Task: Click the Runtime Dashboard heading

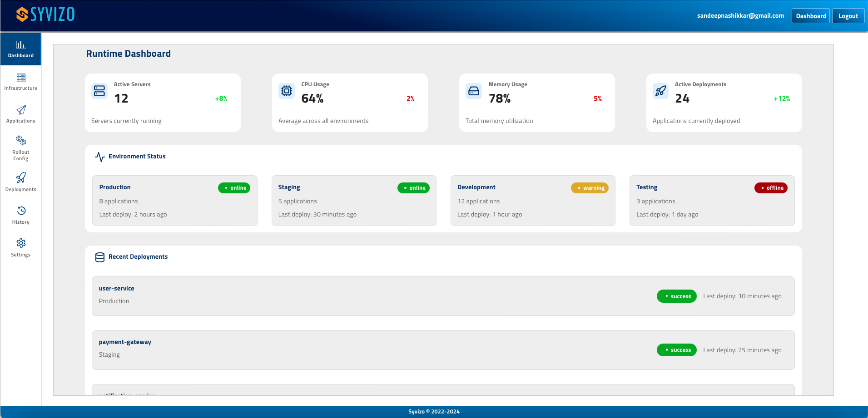Action: [129, 54]
